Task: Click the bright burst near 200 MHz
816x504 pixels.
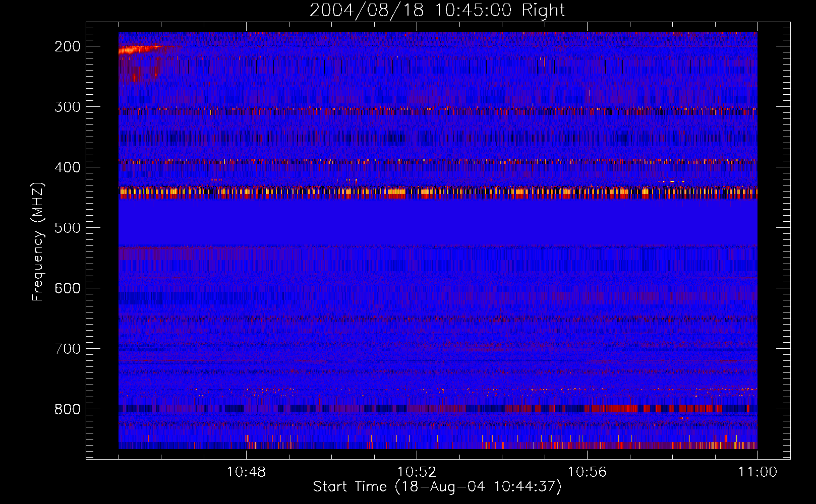Action: coord(141,49)
